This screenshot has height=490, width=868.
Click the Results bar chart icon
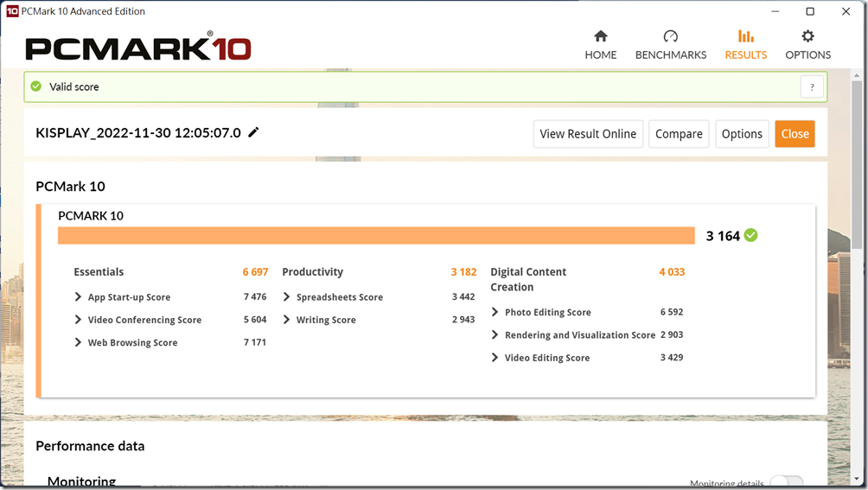(x=745, y=36)
